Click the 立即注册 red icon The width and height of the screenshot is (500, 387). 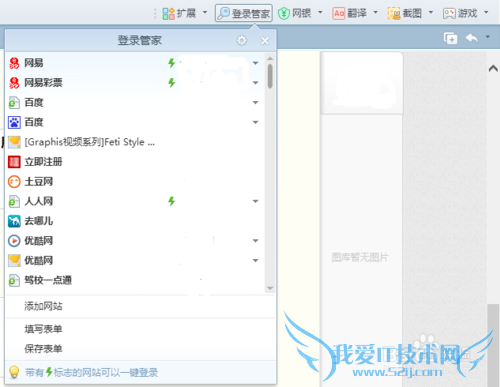click(14, 162)
